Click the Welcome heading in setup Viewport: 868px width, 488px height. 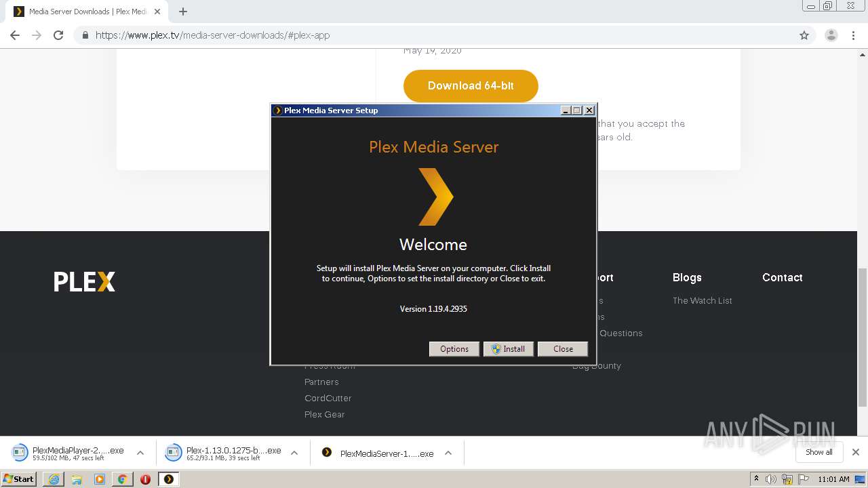click(x=433, y=245)
